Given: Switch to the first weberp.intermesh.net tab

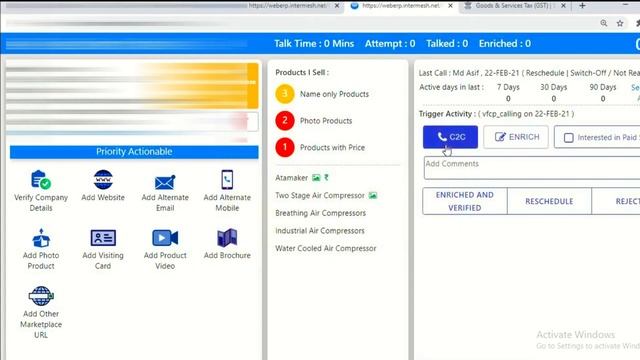Looking at the screenshot, I should pos(288,6).
